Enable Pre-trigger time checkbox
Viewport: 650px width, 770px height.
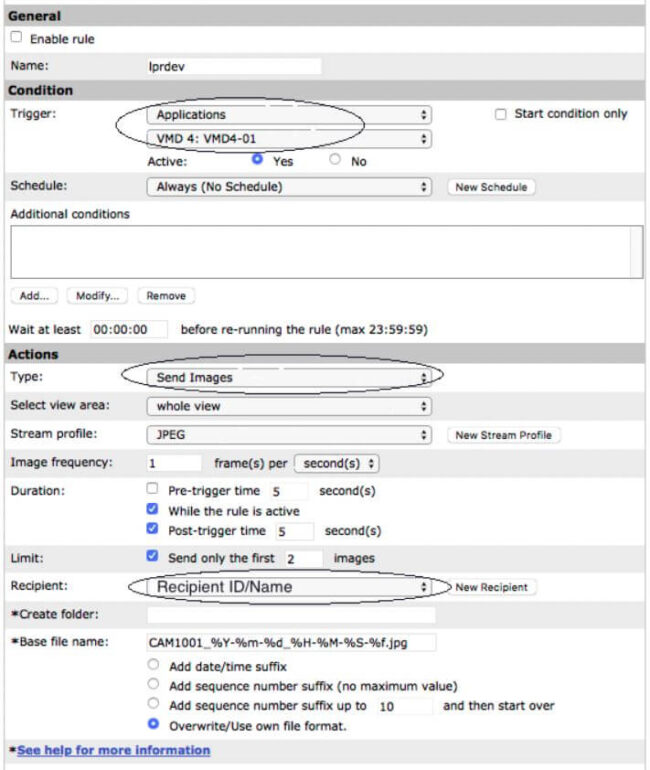click(152, 489)
